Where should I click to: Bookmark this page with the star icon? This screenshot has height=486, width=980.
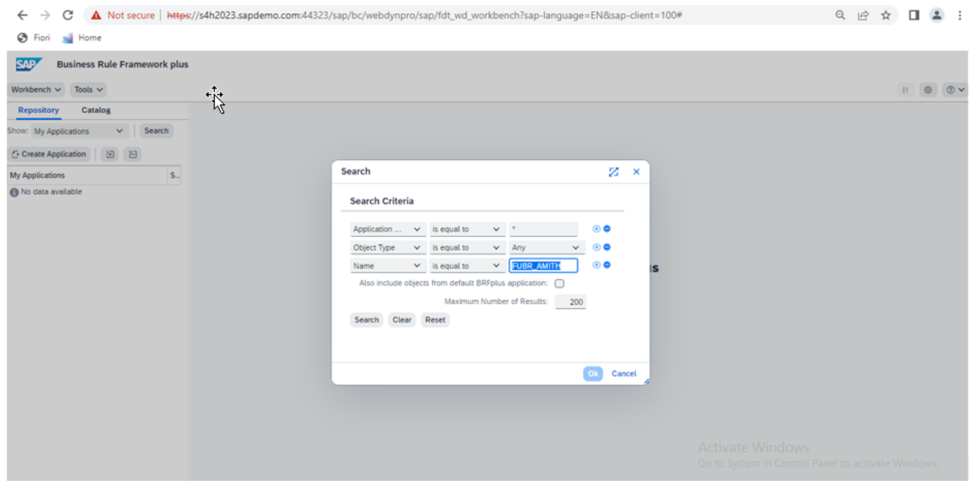tap(885, 15)
